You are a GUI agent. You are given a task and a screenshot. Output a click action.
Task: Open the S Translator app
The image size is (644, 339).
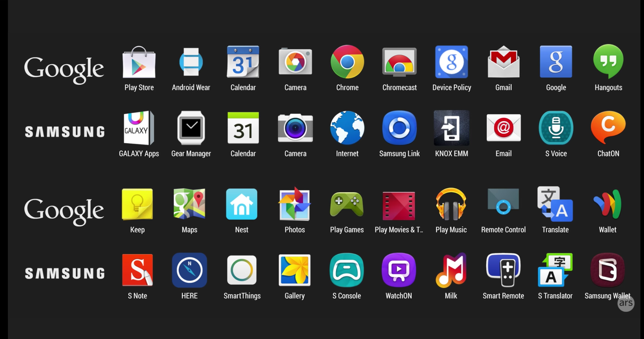[x=555, y=270]
